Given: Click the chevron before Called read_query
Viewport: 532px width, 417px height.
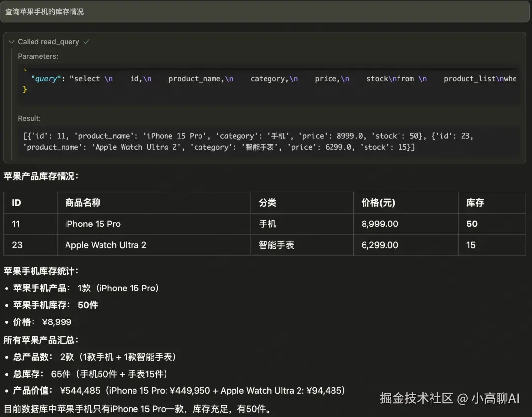Looking at the screenshot, I should 12,42.
